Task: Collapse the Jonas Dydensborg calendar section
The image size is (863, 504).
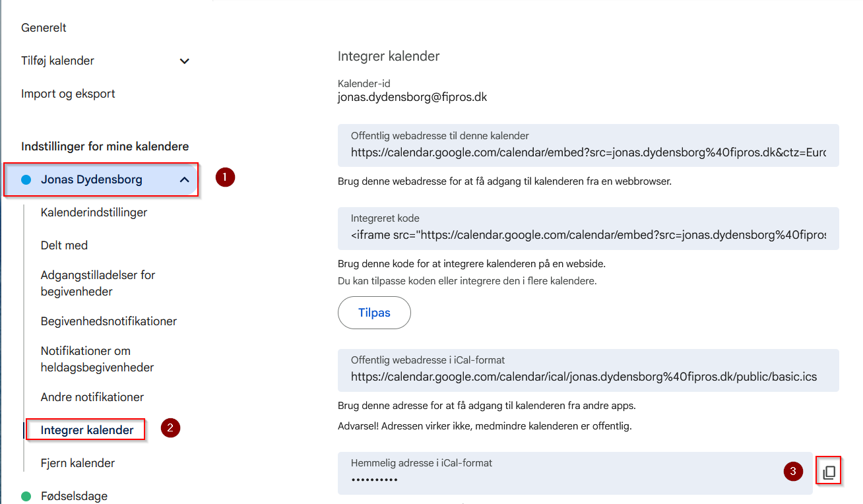Action: (185, 179)
